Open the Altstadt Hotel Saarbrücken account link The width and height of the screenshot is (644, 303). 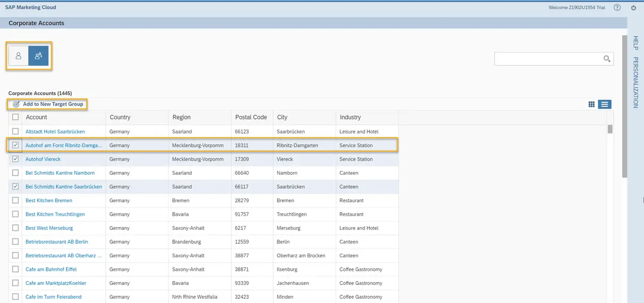[55, 131]
